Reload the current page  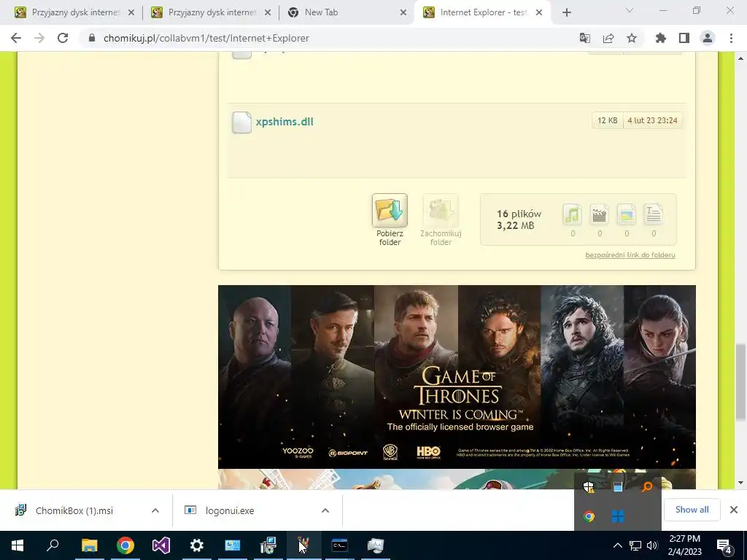point(63,38)
